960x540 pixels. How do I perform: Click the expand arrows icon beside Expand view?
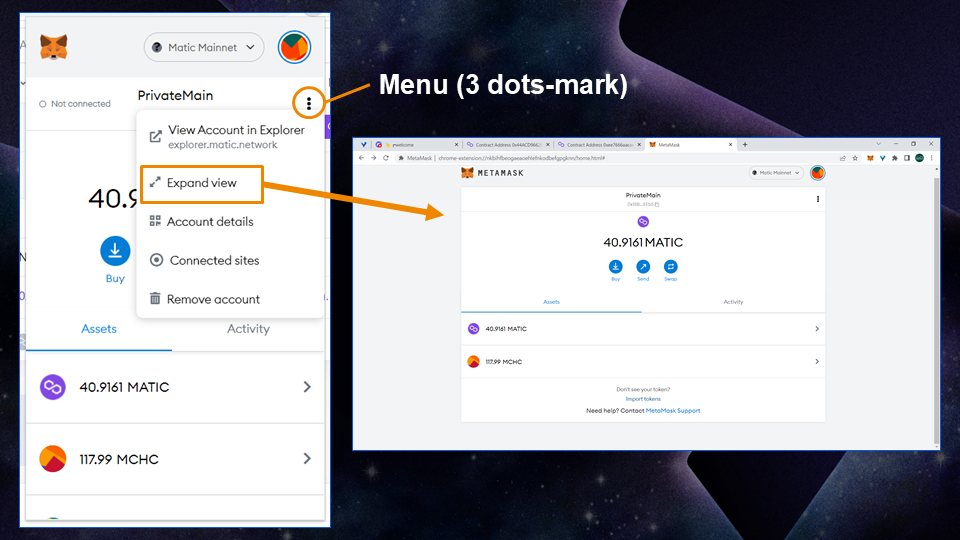(155, 182)
